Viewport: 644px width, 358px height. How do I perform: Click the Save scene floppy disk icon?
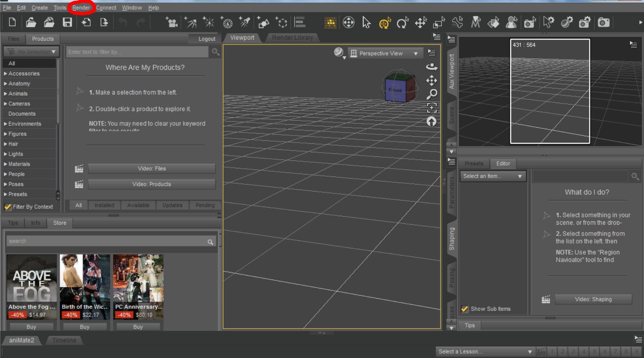[x=67, y=22]
